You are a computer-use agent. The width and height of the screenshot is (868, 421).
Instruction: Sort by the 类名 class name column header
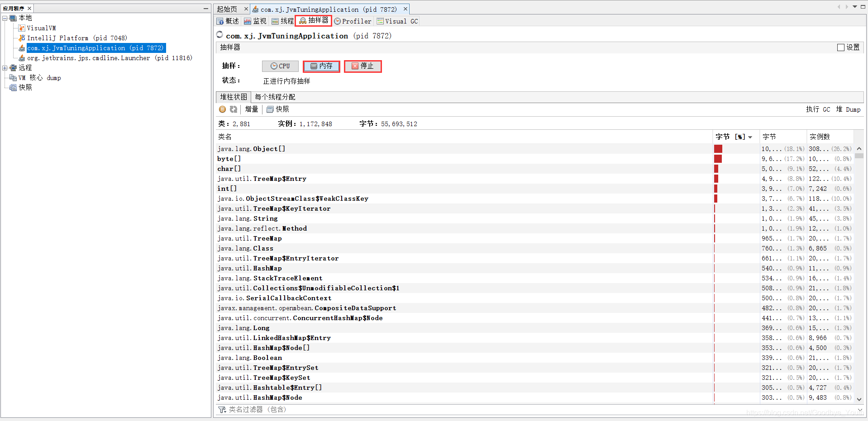click(464, 137)
